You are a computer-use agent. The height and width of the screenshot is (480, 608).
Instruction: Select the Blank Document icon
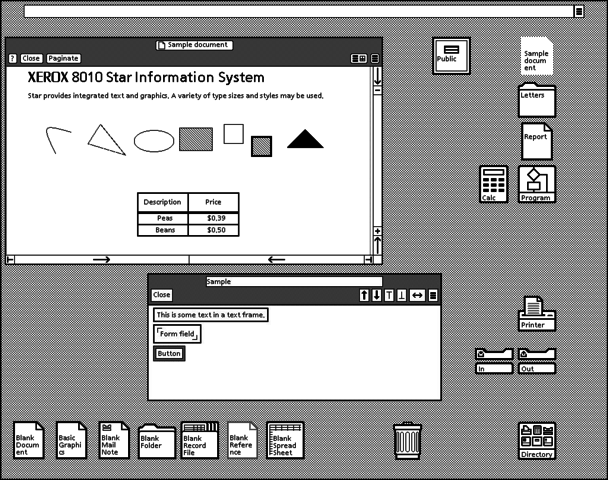pos(29,440)
